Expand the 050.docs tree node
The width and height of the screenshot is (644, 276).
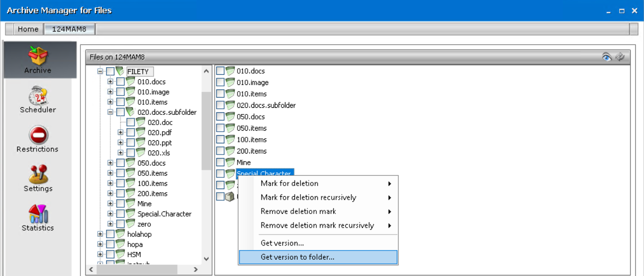point(110,163)
